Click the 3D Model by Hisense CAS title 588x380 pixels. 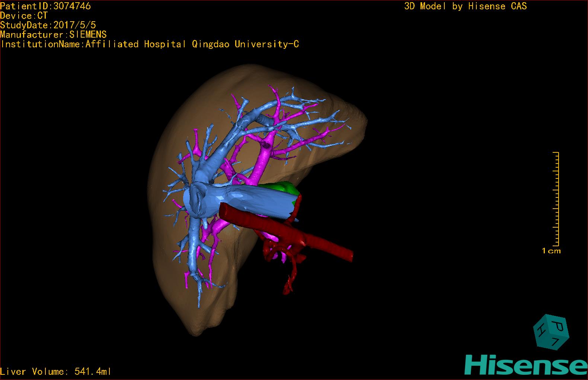tap(465, 6)
